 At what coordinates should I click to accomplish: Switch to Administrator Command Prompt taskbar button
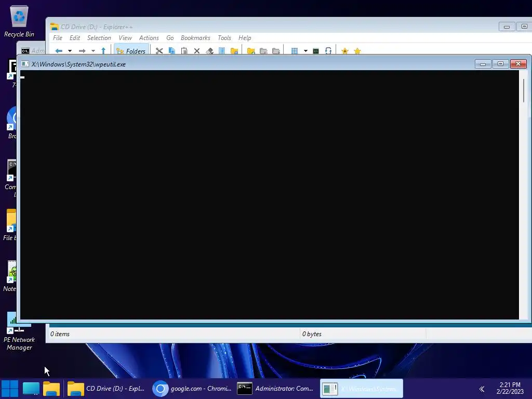point(276,389)
